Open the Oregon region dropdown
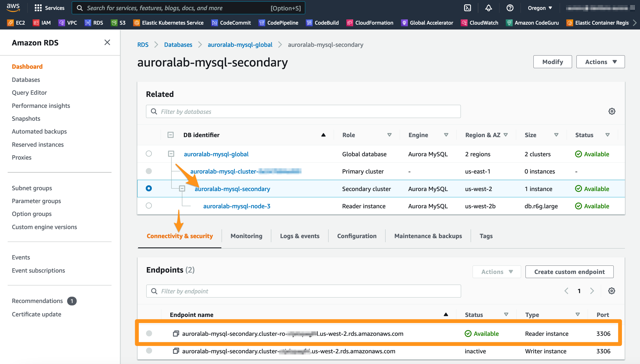640x364 pixels. click(540, 8)
